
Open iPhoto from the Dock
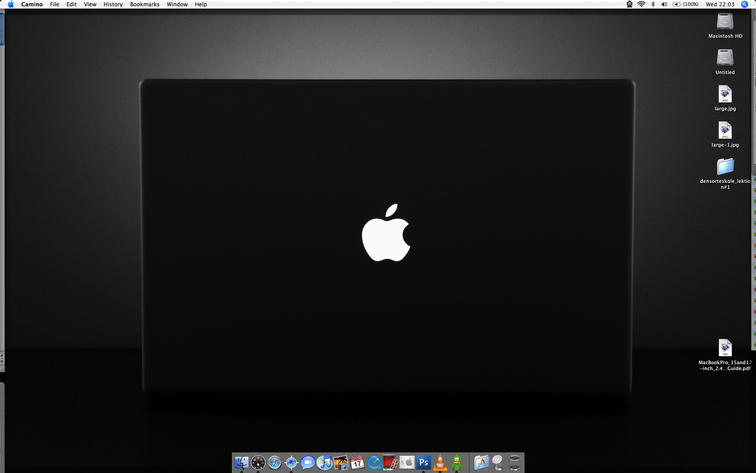[340, 462]
